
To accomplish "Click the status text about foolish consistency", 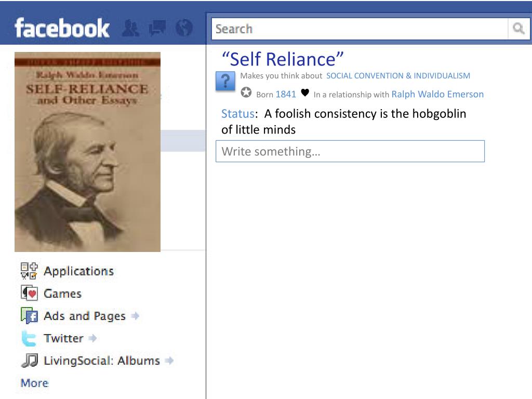I will pos(344,122).
